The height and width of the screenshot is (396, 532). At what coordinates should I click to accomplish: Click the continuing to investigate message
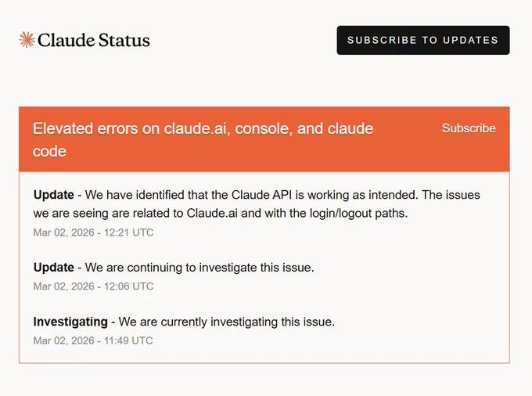[199, 268]
